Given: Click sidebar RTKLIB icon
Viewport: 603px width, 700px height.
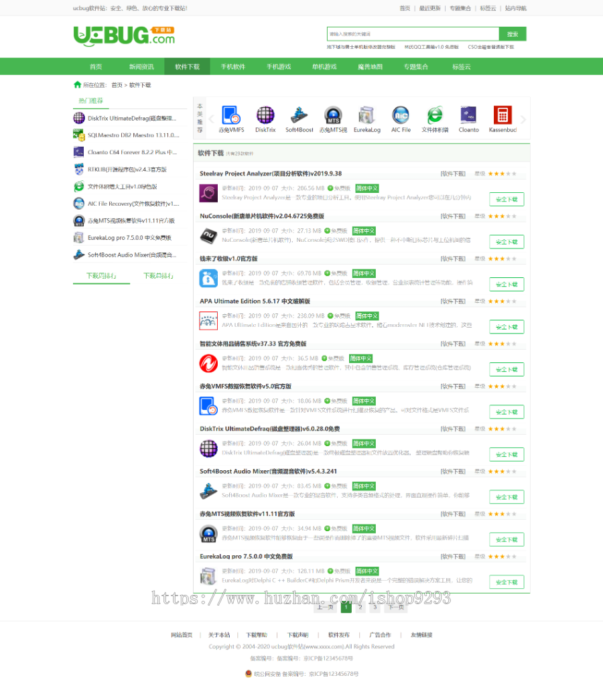Looking at the screenshot, I should (79, 169).
